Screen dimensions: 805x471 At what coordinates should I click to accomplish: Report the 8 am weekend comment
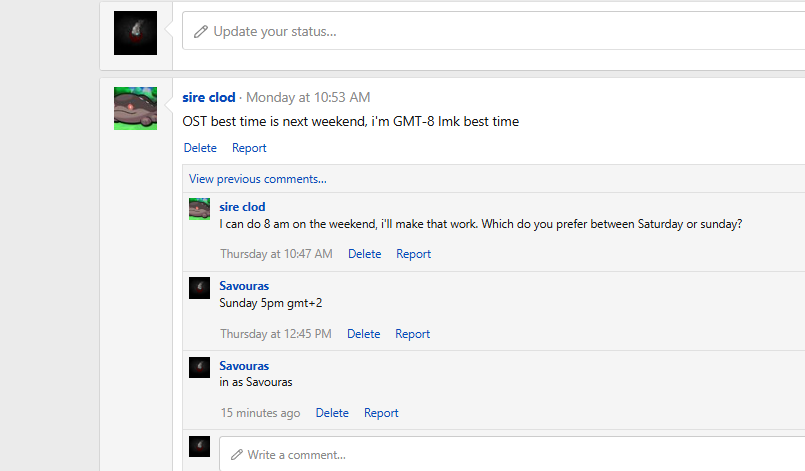[x=413, y=254]
